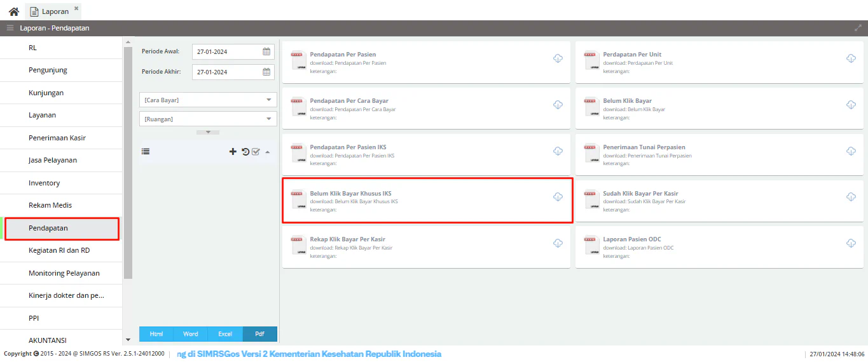Screen dimensions: 868x362
Task: Select Pdf output format
Action: [260, 334]
